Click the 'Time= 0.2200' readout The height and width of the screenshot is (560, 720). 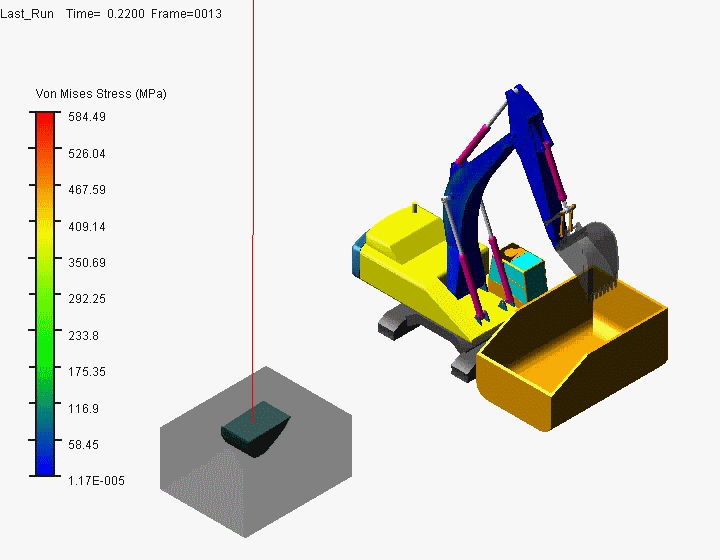[105, 14]
